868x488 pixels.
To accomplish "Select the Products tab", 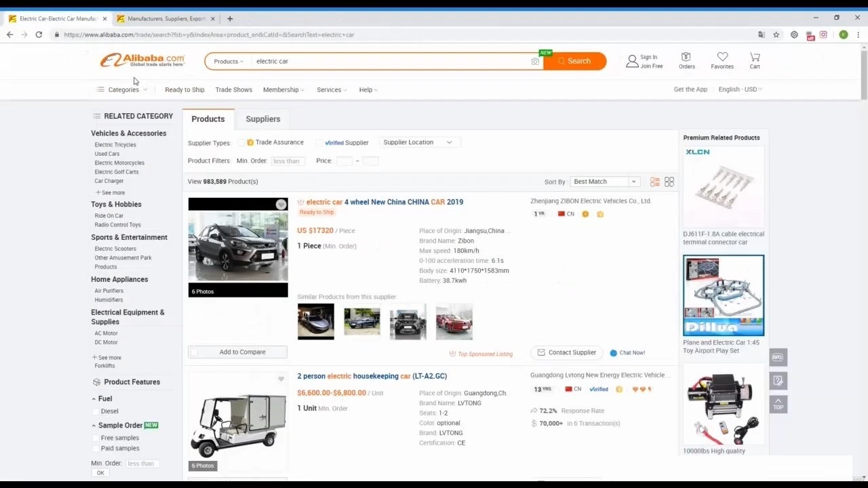I will point(208,119).
